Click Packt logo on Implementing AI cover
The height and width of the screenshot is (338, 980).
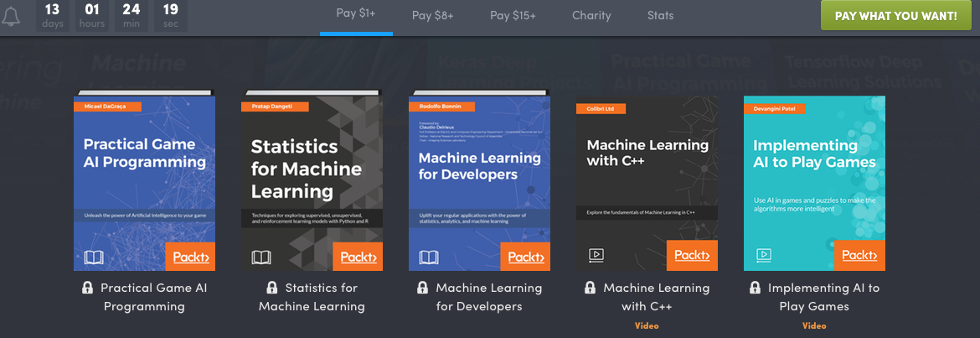tap(860, 255)
